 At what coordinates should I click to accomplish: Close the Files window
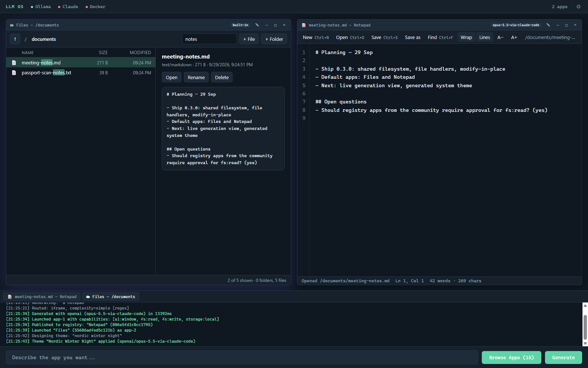click(x=284, y=25)
